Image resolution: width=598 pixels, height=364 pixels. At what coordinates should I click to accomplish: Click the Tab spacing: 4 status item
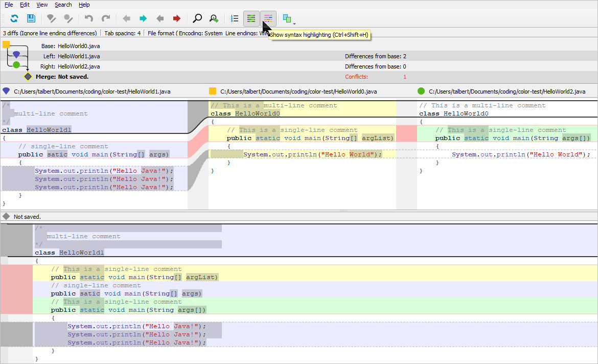123,33
